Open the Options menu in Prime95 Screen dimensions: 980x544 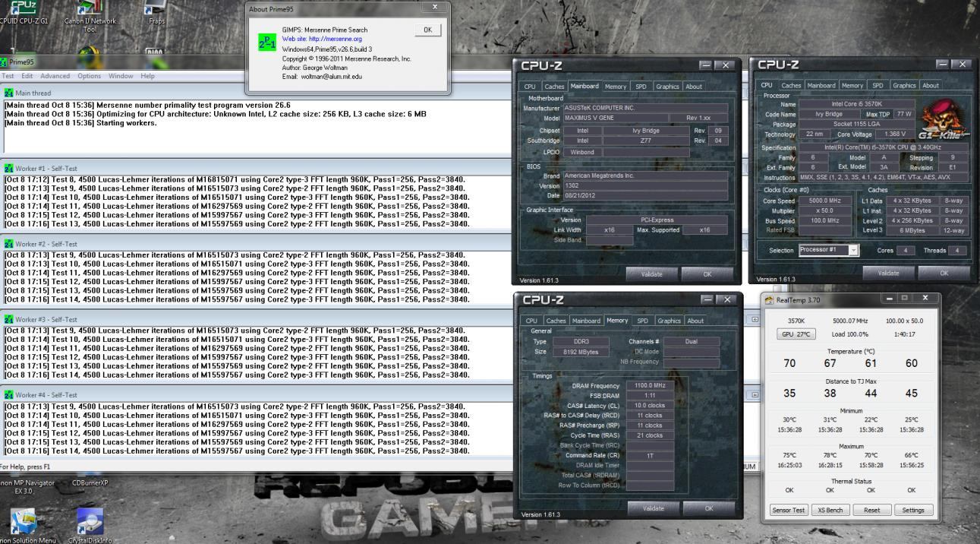pyautogui.click(x=89, y=76)
